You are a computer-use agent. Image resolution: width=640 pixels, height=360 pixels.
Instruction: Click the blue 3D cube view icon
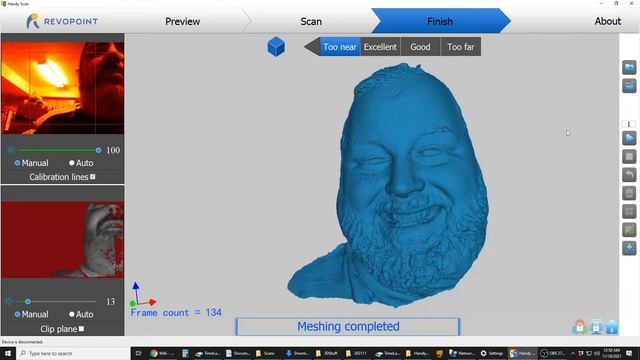[276, 47]
